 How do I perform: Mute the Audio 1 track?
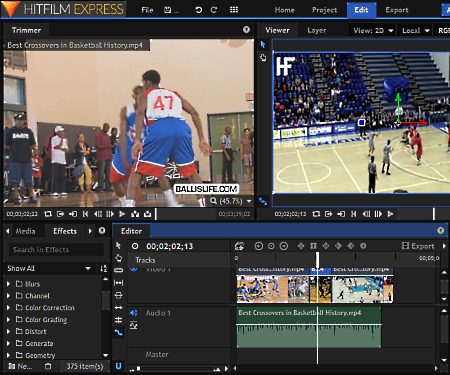point(134,313)
